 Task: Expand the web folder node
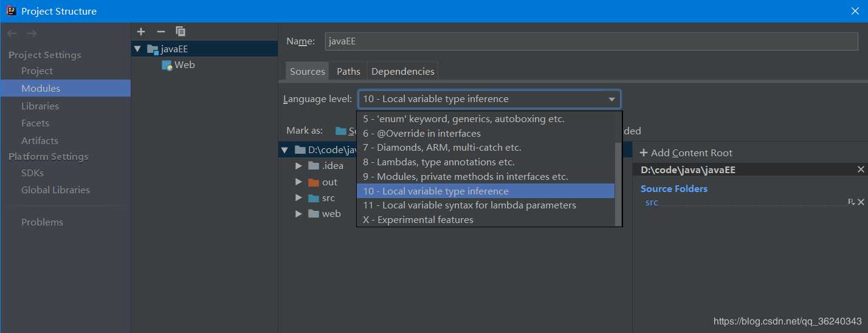coord(298,213)
